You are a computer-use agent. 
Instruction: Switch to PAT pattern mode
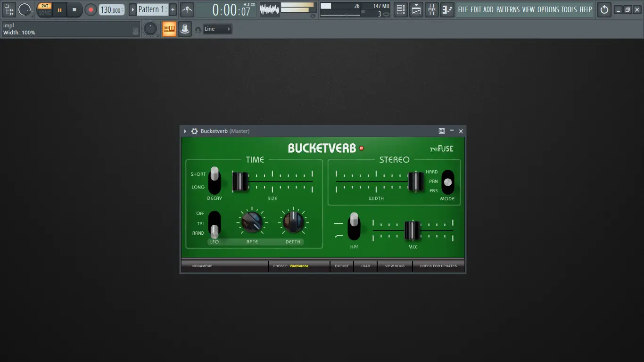pyautogui.click(x=45, y=6)
